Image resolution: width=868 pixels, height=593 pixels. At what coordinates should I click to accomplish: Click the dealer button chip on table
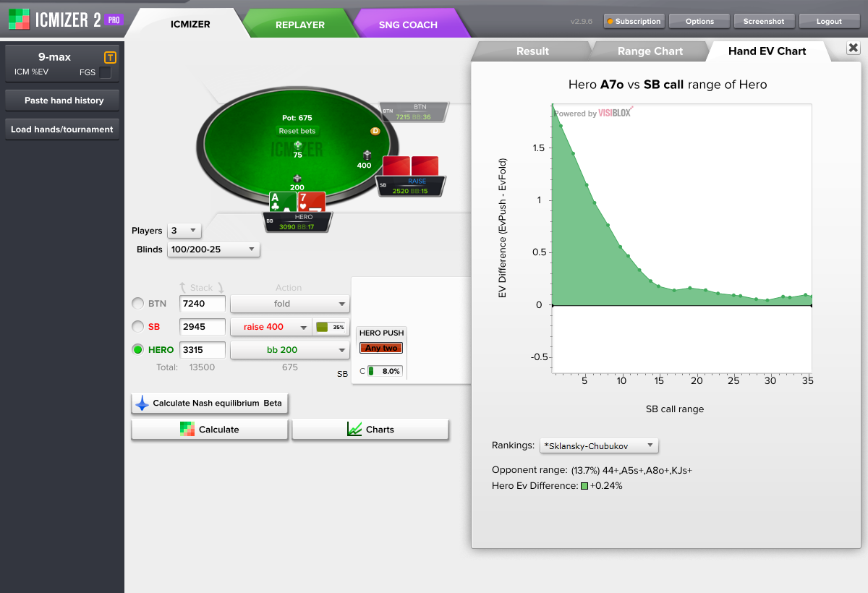coord(375,131)
